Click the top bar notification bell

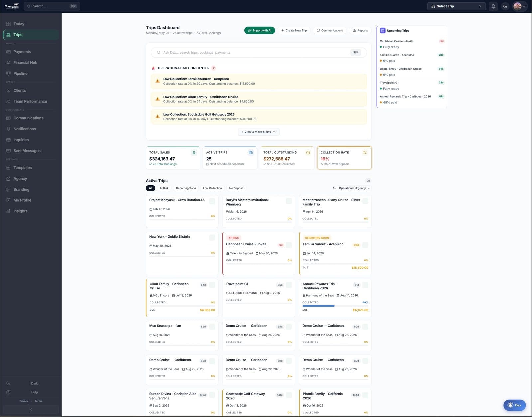coord(493,6)
